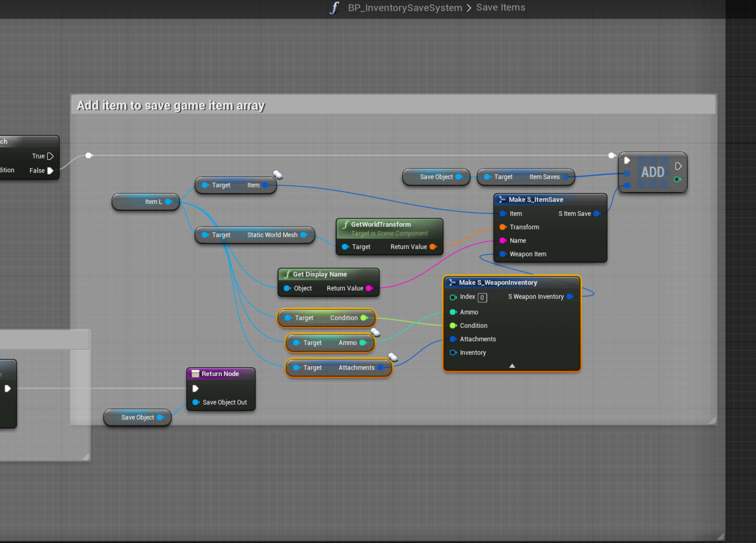Click the Branch True output pin
Viewport: 756px width, 543px height.
coord(50,156)
